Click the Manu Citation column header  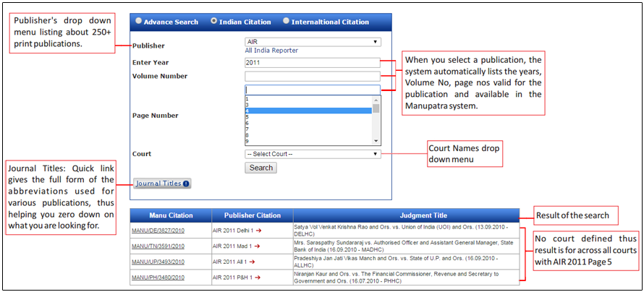coord(171,215)
